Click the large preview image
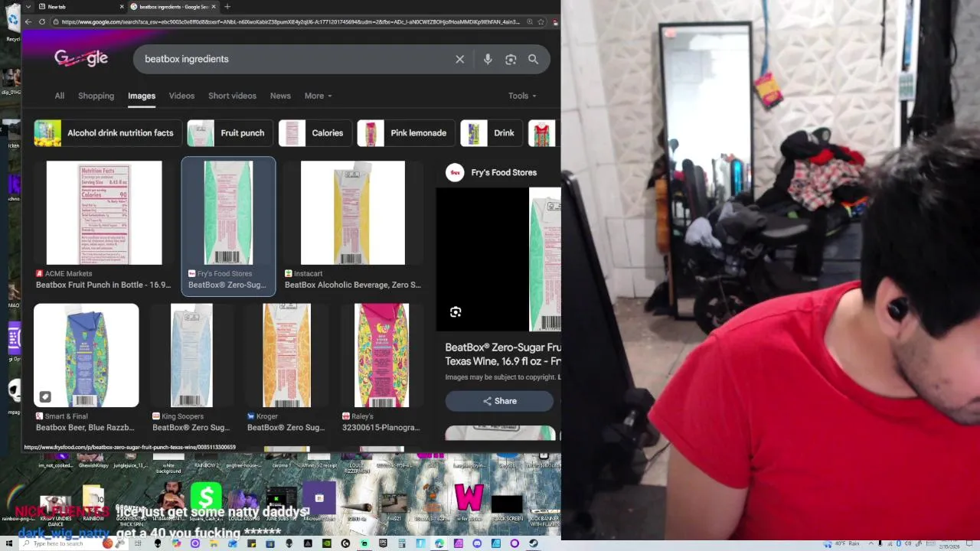 click(498, 259)
